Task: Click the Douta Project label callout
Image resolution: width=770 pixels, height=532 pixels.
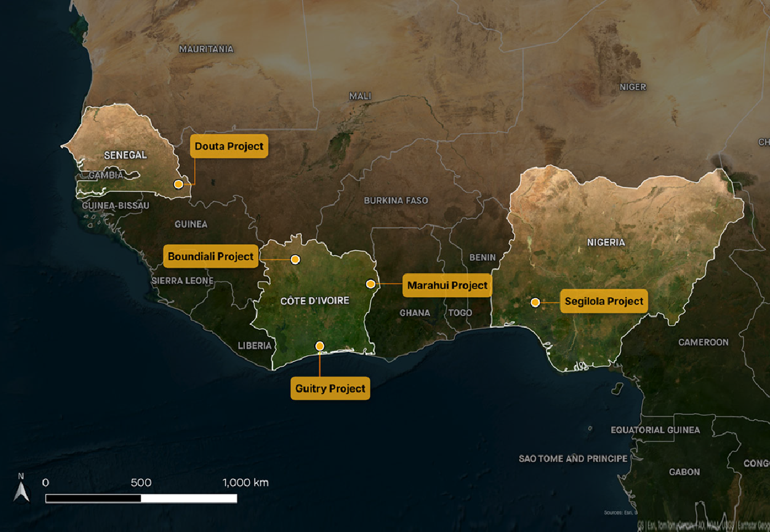Action: click(228, 146)
